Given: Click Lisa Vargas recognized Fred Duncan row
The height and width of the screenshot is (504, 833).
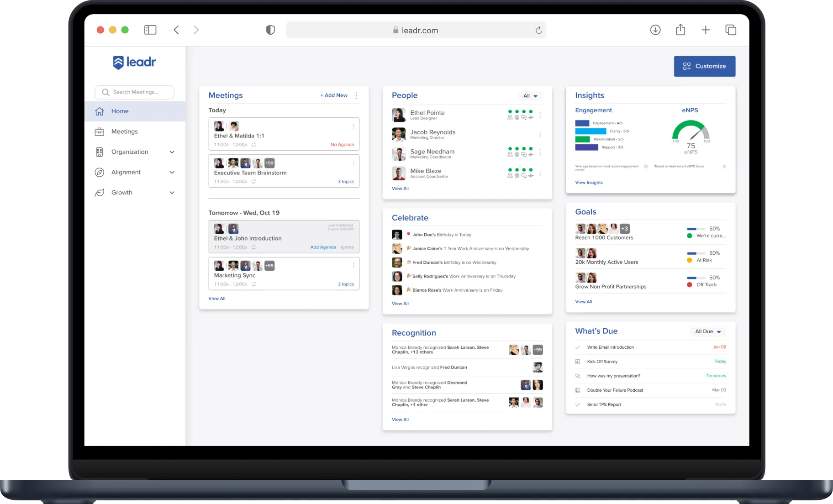Looking at the screenshot, I should click(x=467, y=367).
